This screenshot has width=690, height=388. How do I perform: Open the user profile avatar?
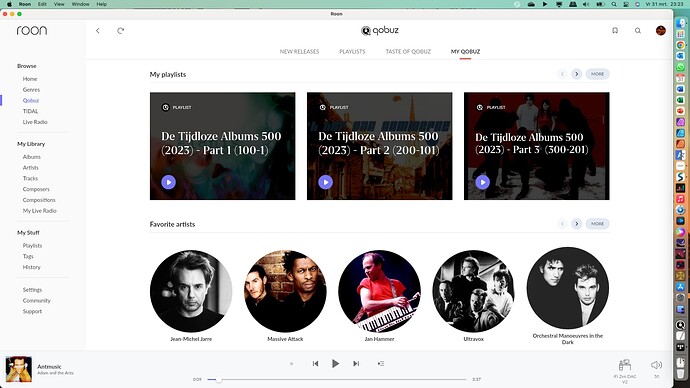coord(661,30)
